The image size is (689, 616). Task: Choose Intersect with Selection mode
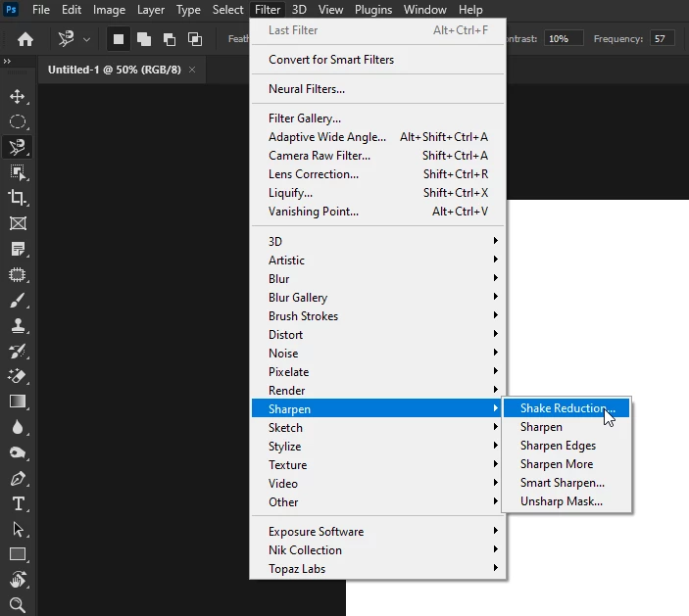(195, 39)
